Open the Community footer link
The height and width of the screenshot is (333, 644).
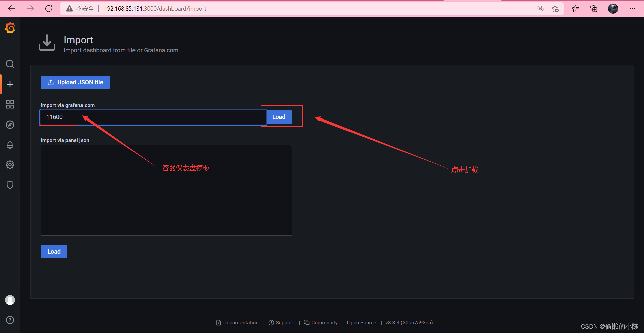click(x=321, y=323)
